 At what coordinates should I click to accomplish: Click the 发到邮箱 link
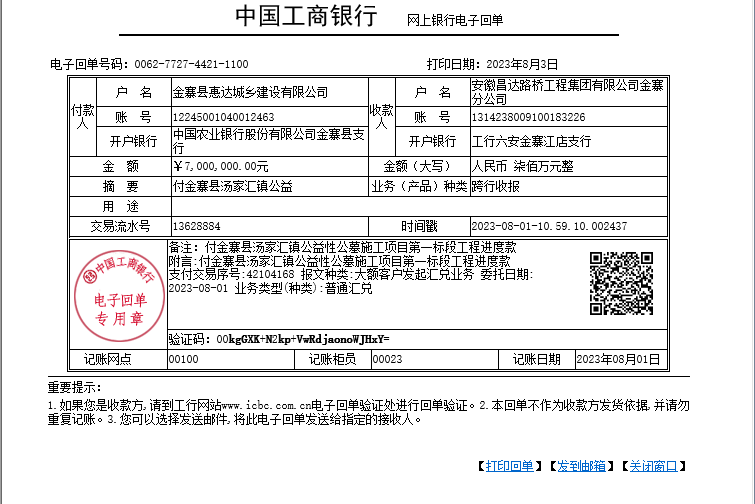pyautogui.click(x=581, y=466)
